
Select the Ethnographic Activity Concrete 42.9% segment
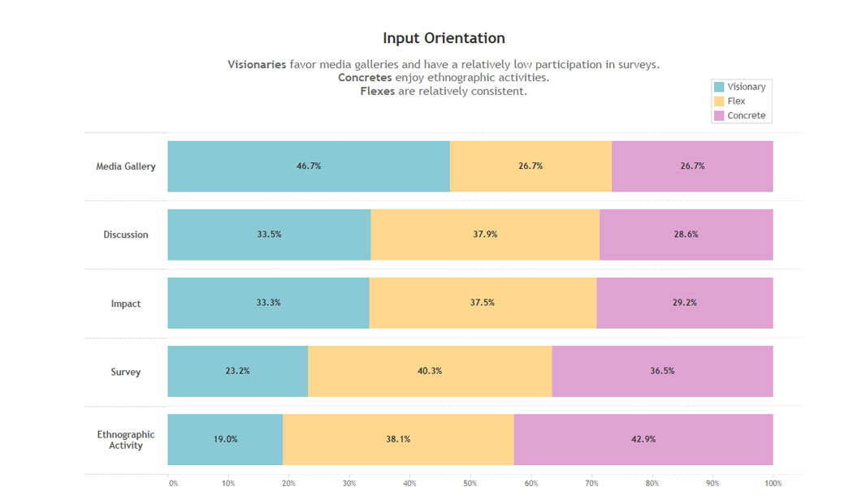[x=643, y=439]
